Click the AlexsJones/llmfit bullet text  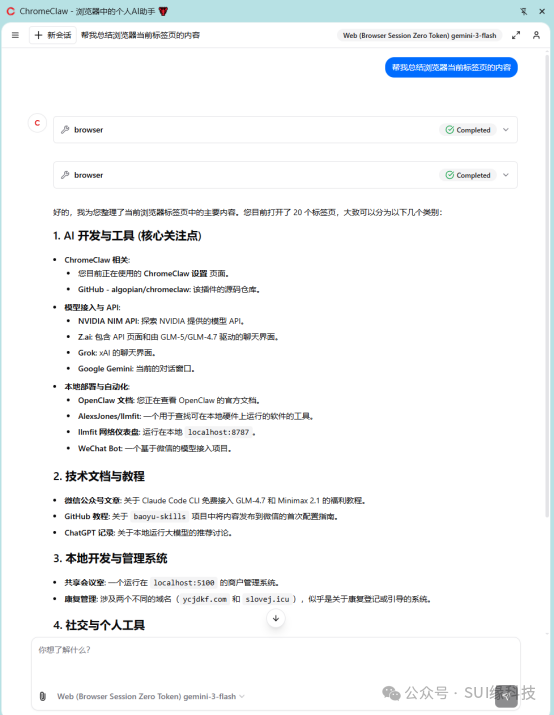196,416
